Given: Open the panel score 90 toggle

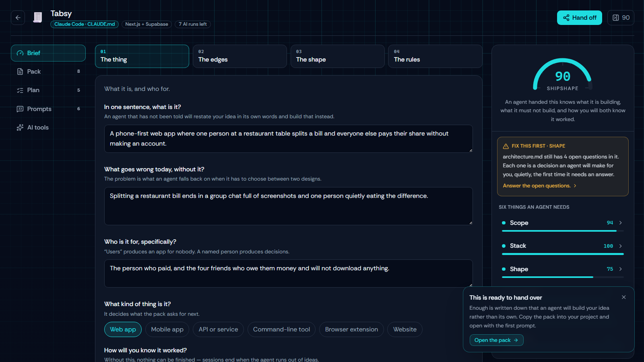Looking at the screenshot, I should [x=621, y=18].
